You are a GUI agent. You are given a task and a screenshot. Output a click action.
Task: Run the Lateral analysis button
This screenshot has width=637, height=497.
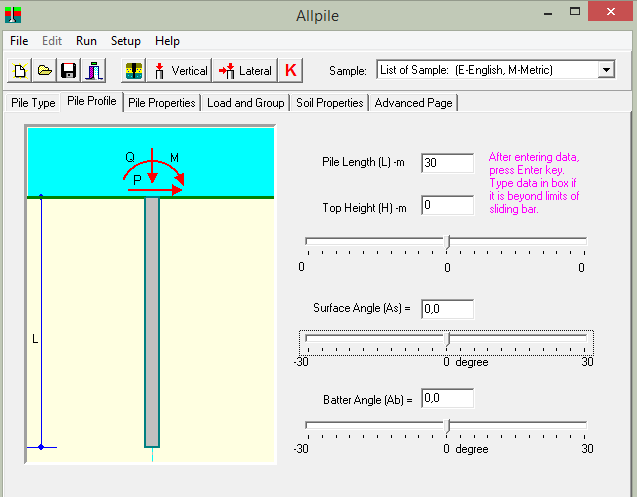click(x=245, y=71)
